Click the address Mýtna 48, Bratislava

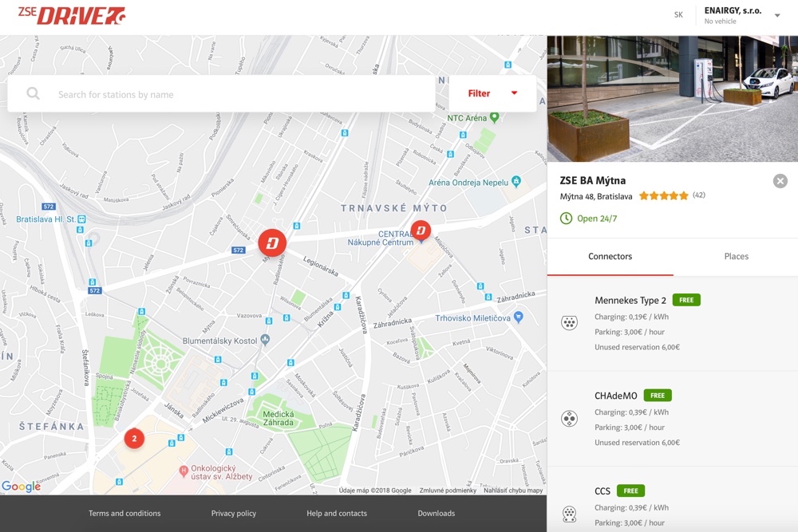point(596,196)
